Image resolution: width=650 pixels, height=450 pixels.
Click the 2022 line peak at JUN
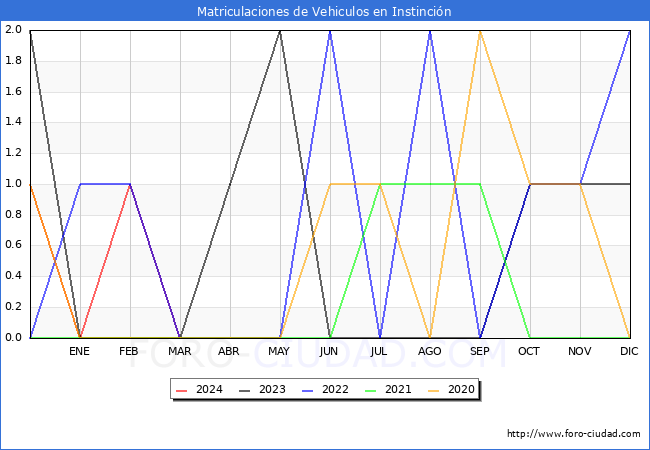pos(330,31)
